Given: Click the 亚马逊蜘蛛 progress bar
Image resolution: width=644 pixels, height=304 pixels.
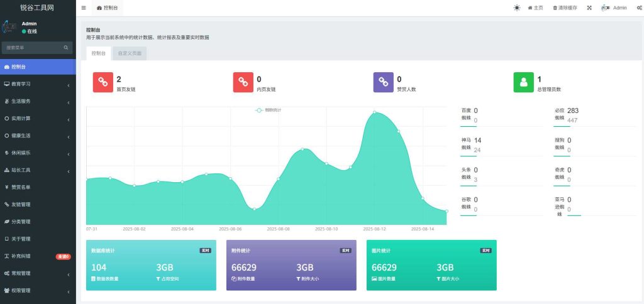Looking at the screenshot, I should tap(602, 215).
